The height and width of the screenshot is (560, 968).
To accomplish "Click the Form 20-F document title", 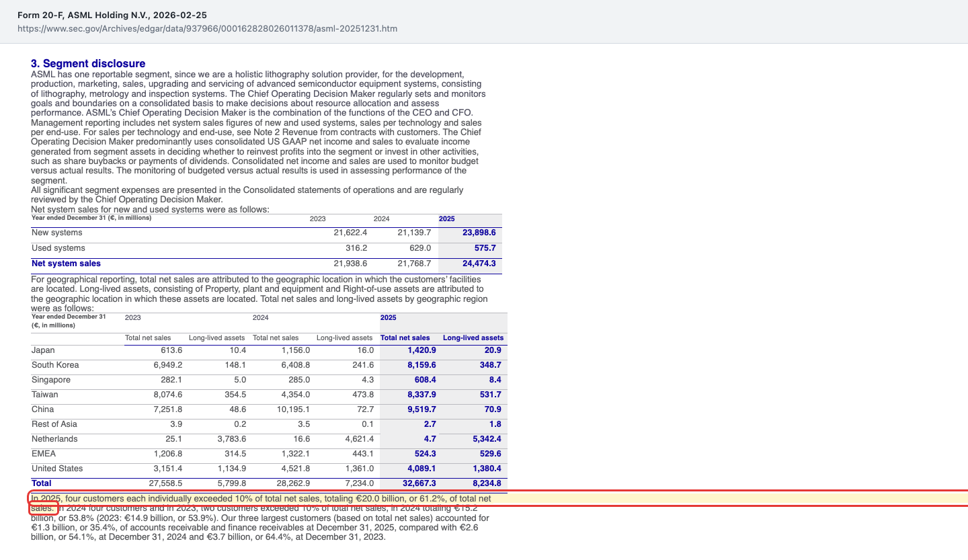I will point(111,15).
